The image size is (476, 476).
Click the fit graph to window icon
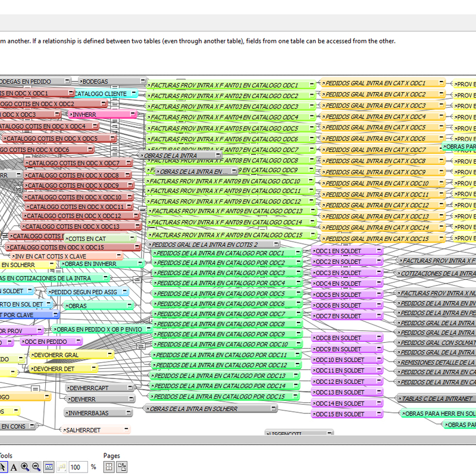tap(49, 467)
